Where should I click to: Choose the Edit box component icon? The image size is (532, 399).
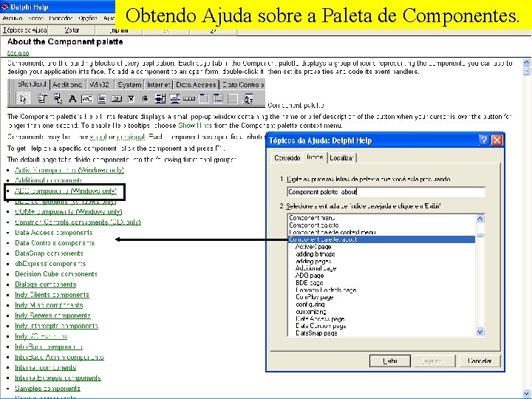coord(87,99)
